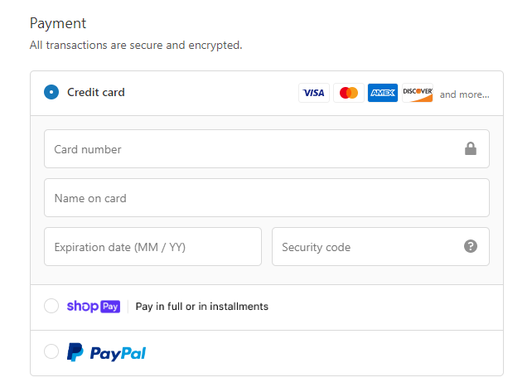Click the Visa card logo

pyautogui.click(x=314, y=93)
